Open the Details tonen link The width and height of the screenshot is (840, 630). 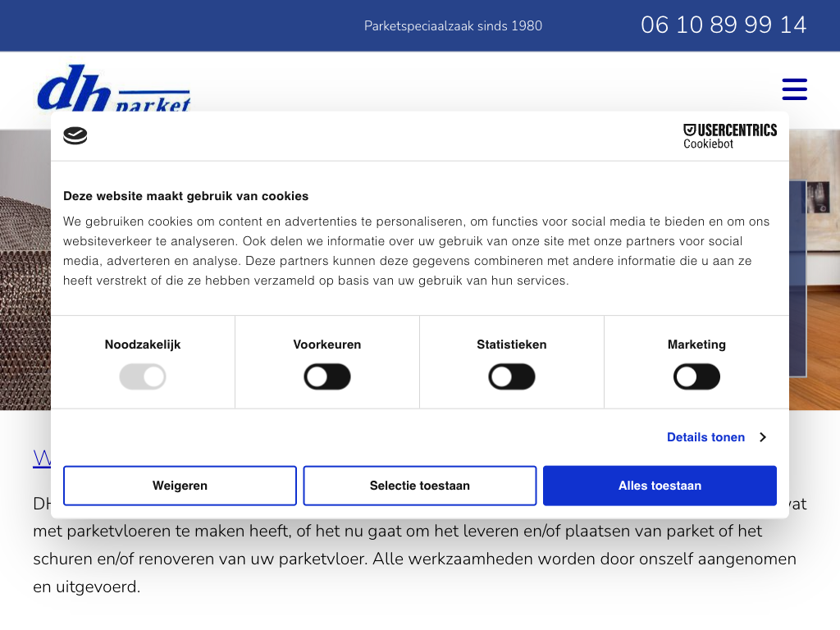click(705, 437)
